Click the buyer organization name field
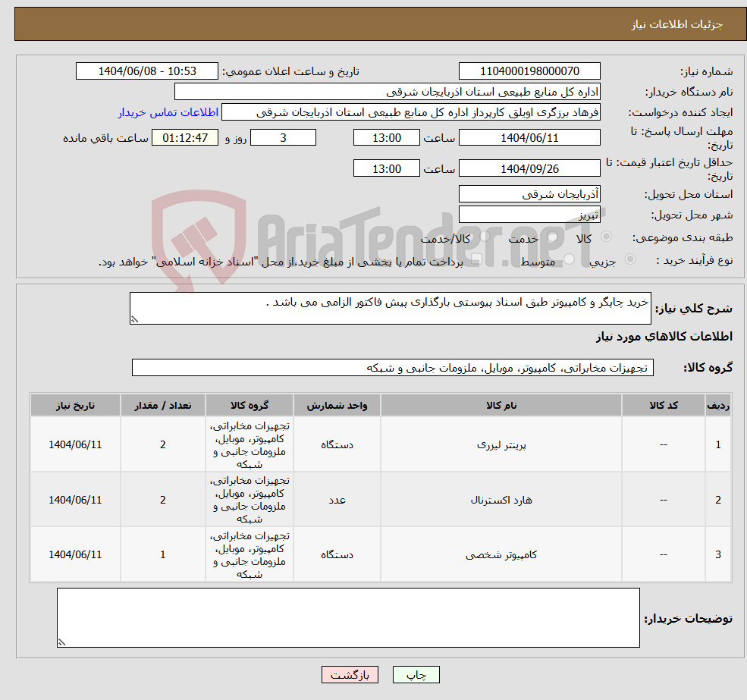The image size is (747, 700). coord(388,92)
